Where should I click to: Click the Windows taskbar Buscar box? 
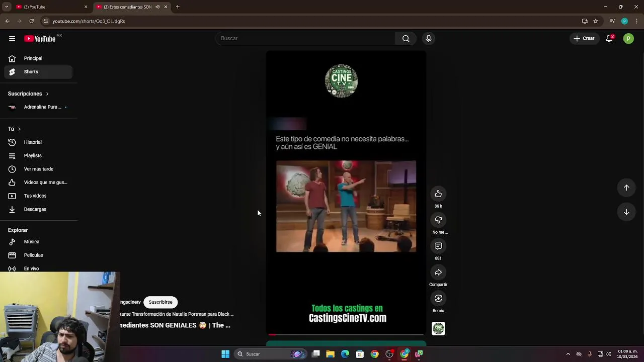click(x=270, y=354)
